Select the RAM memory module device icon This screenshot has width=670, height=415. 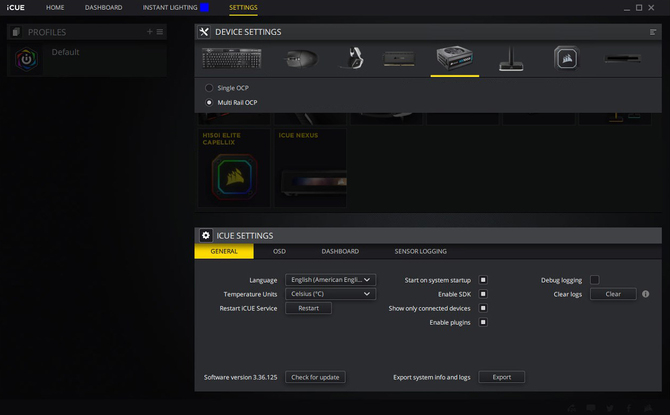[x=399, y=59]
